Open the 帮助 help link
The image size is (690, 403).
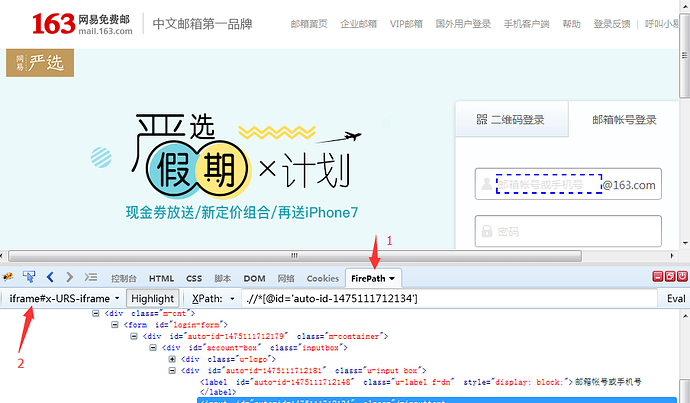pos(572,24)
